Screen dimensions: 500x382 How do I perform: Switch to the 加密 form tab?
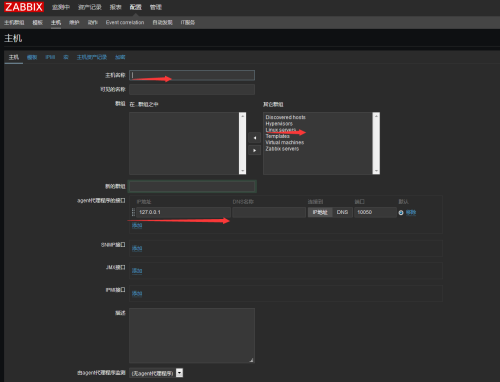(120, 57)
